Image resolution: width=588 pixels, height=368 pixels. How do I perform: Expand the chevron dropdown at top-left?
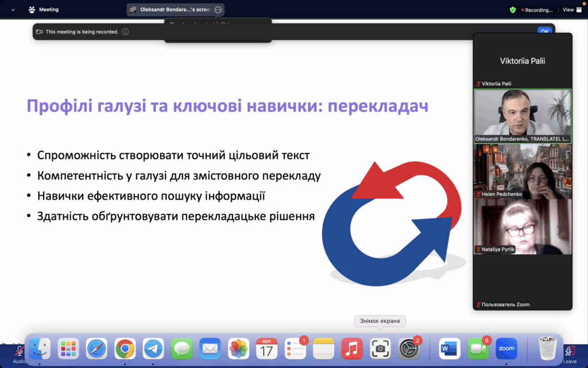13,10
